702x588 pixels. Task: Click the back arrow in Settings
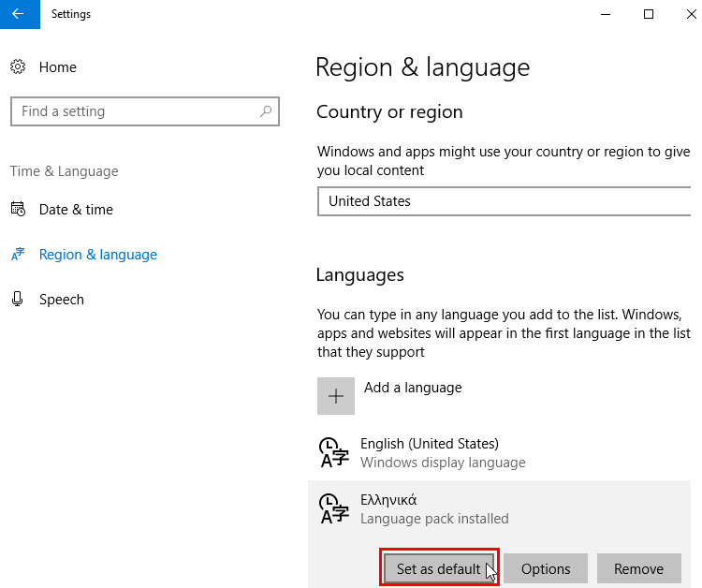tap(20, 14)
